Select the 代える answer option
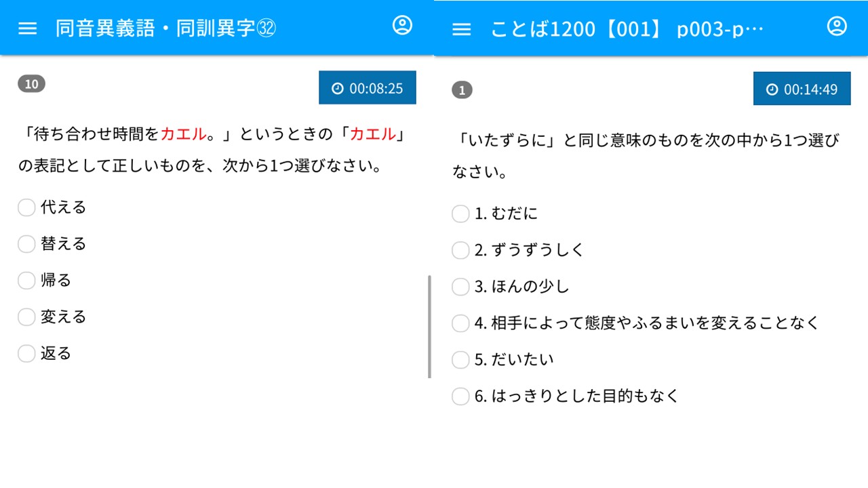The height and width of the screenshot is (488, 868). 26,207
